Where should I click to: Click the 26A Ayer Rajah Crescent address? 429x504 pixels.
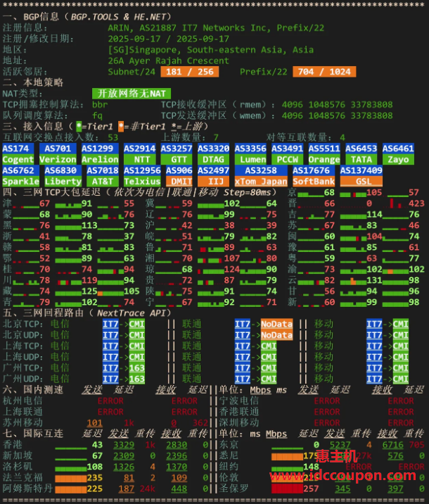168,61
